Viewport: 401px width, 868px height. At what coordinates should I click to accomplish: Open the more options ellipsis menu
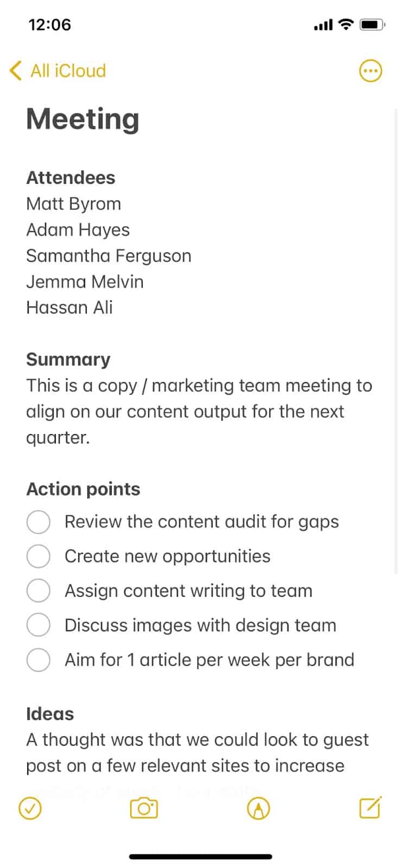[371, 71]
